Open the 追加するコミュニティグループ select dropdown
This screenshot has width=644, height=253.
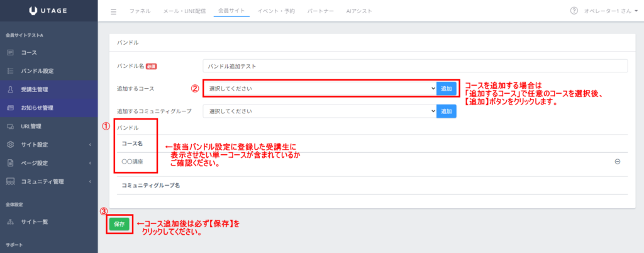click(319, 111)
